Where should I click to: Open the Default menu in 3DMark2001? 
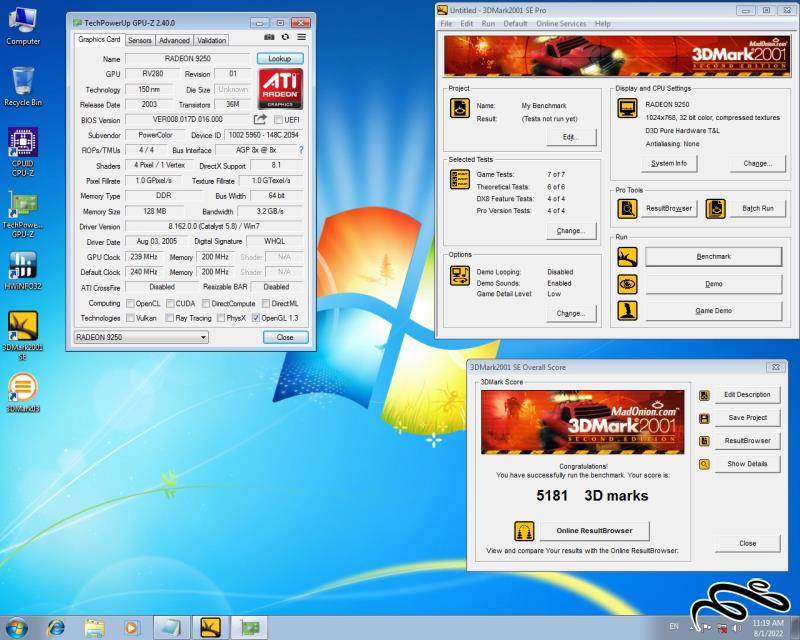(515, 23)
